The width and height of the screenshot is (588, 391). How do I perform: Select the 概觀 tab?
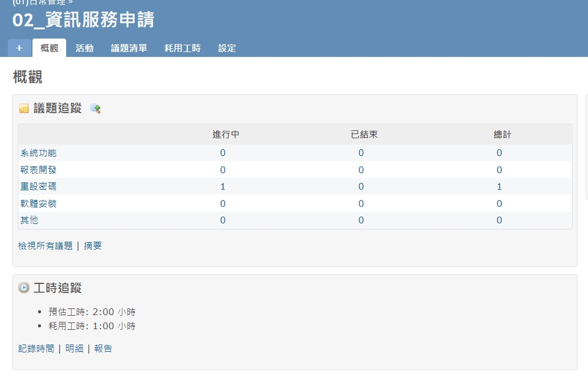(x=49, y=48)
